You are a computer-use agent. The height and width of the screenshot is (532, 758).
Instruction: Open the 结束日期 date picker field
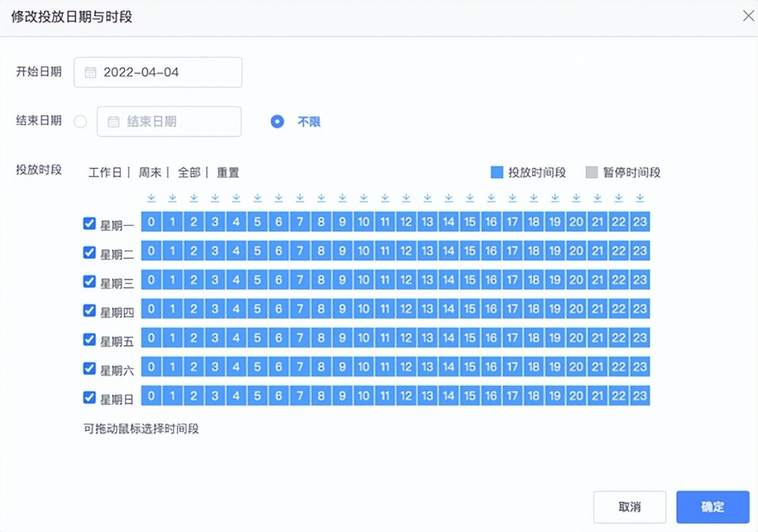pyautogui.click(x=169, y=122)
